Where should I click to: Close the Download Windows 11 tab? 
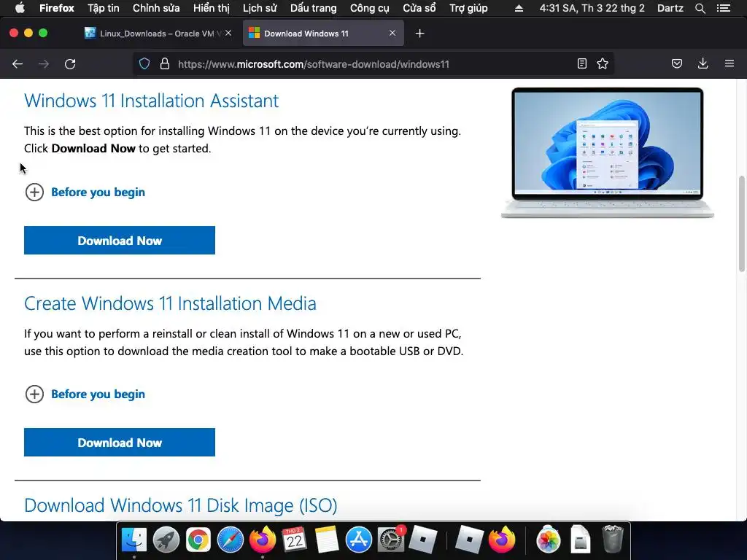tap(392, 33)
